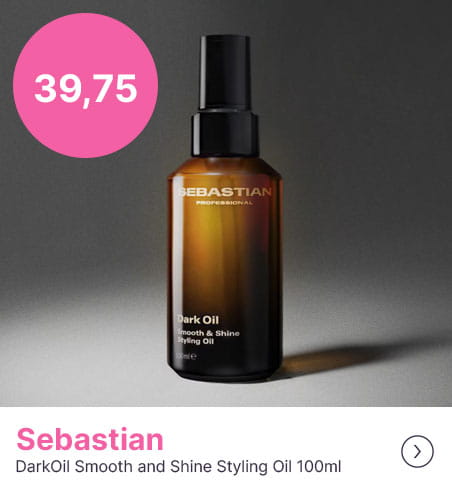
Task: Select the amber Dark Oil bottle image
Action: (225, 208)
